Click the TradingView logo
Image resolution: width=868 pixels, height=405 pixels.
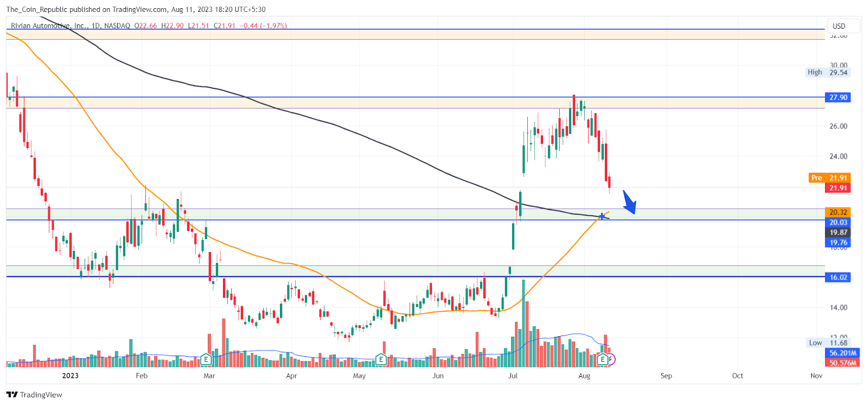point(34,395)
